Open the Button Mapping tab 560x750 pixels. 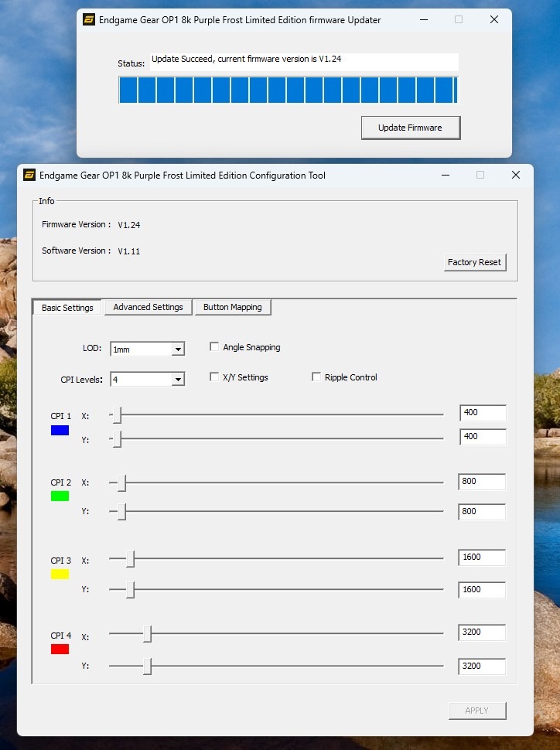tap(233, 307)
